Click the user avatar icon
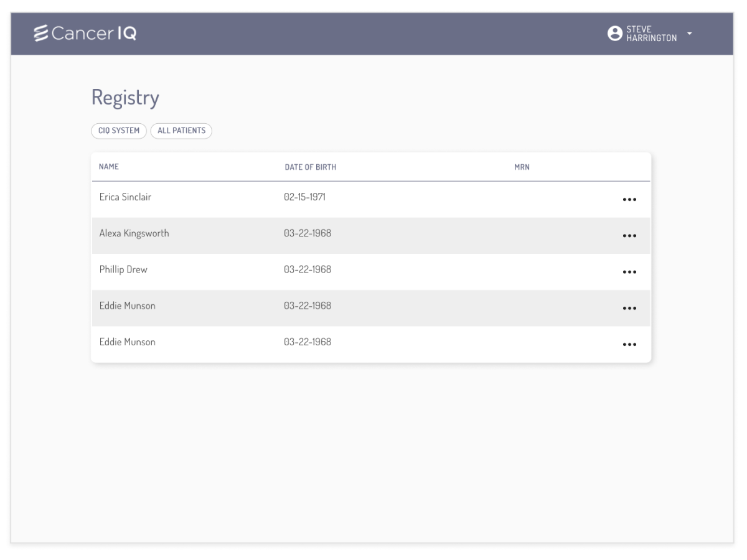Image resolution: width=747 pixels, height=560 pixels. pyautogui.click(x=616, y=33)
